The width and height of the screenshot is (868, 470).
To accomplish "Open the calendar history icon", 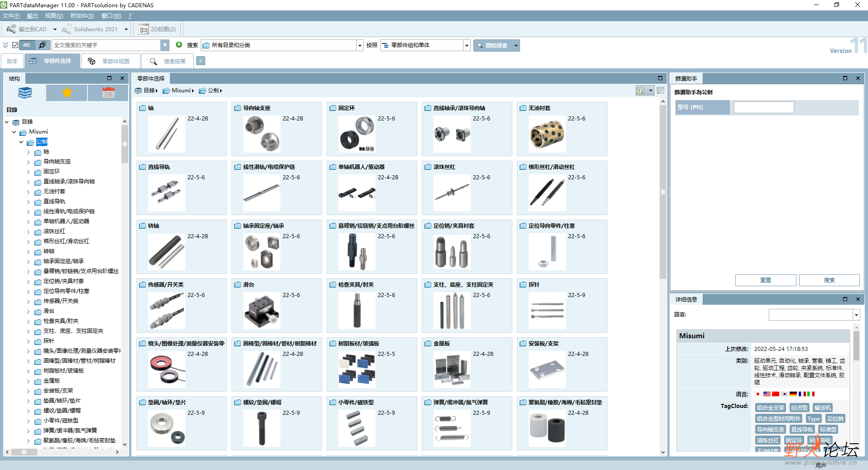I will click(108, 93).
